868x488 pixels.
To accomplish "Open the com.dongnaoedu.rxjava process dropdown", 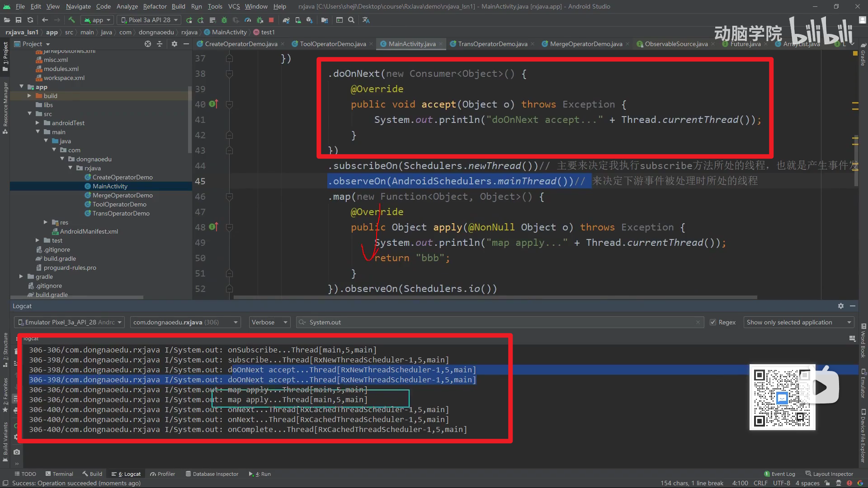I will point(185,322).
